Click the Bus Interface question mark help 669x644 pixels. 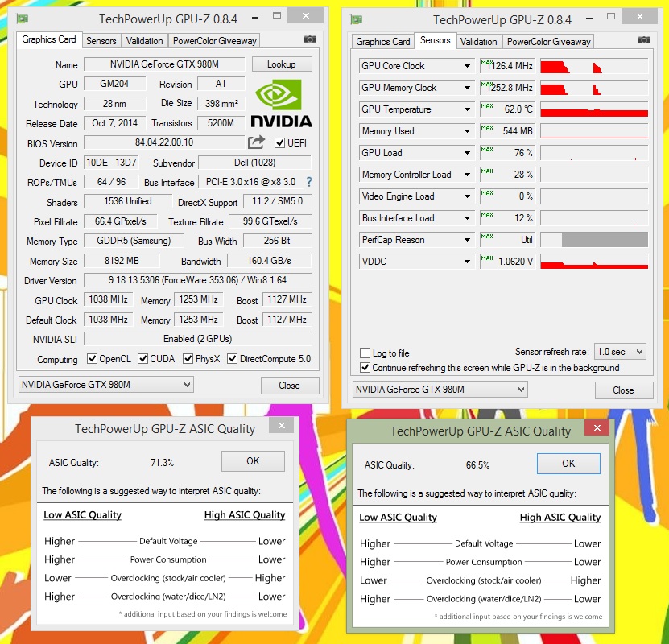309,182
